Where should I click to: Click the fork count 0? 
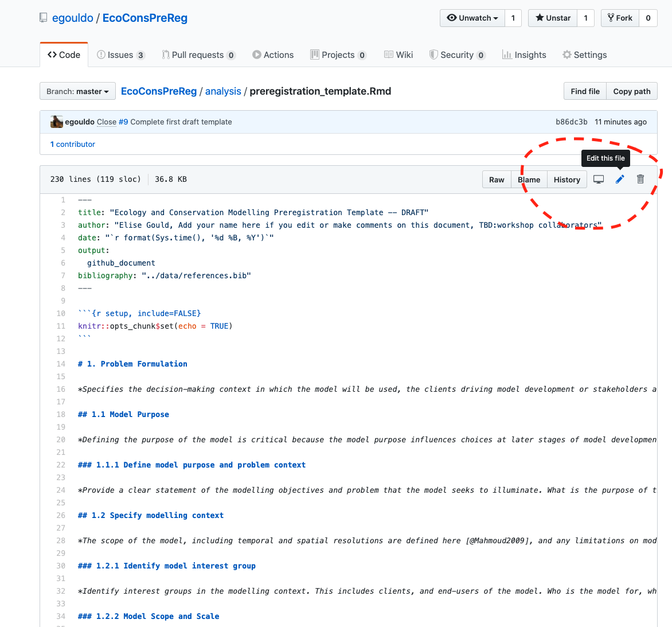(648, 18)
